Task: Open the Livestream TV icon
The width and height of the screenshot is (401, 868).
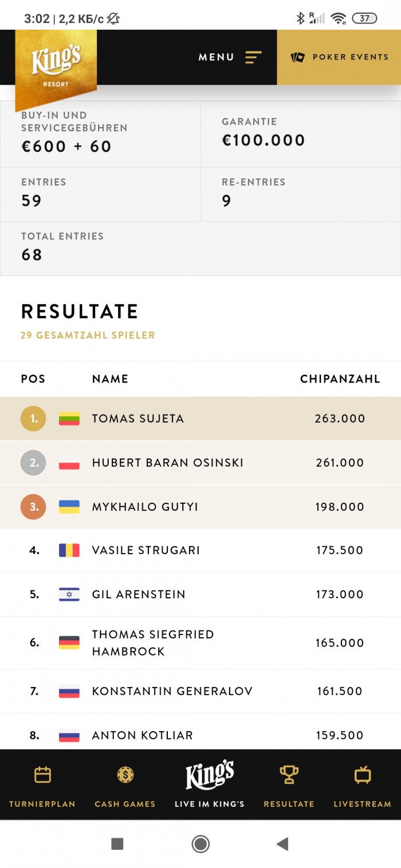Action: 363,775
